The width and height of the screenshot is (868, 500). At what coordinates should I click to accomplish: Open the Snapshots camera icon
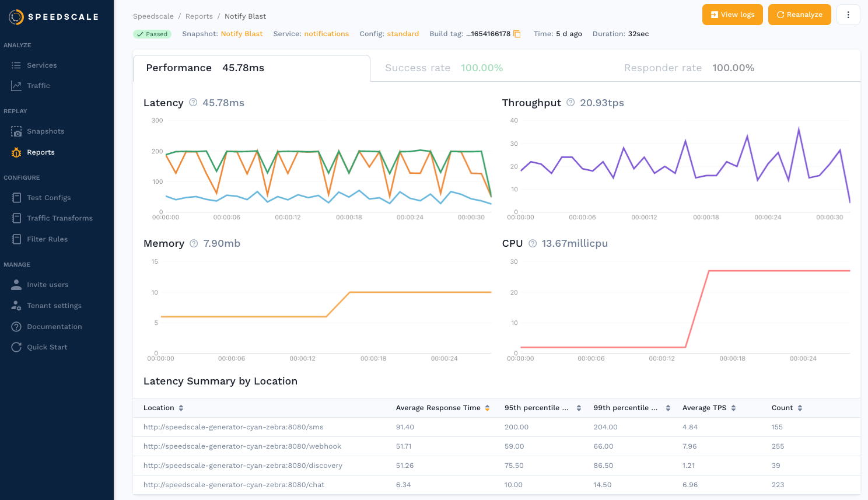tap(16, 131)
